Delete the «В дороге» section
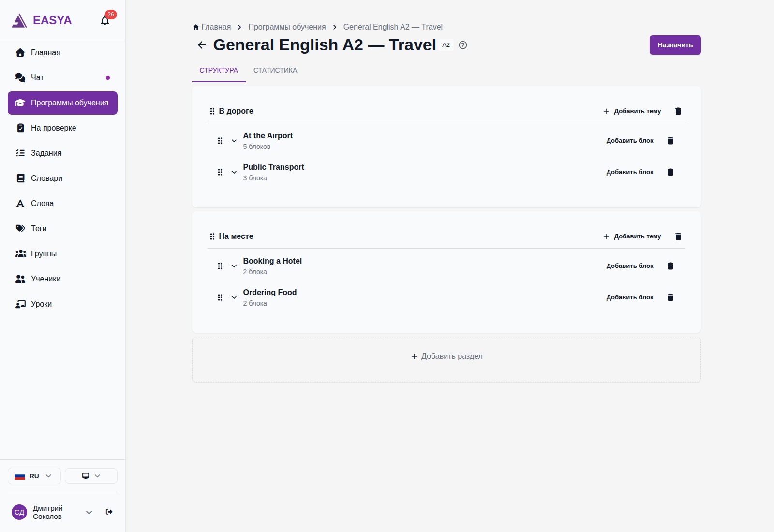Screen dimensions: 774x532 (678, 111)
